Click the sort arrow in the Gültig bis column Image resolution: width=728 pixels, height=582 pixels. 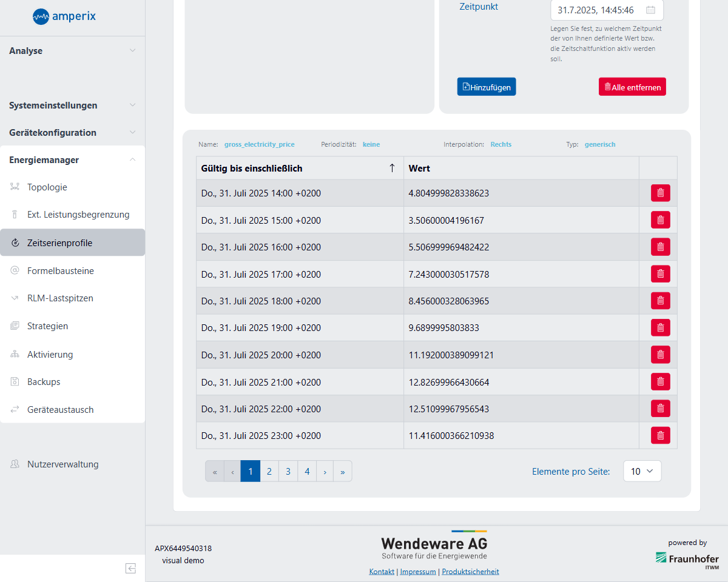click(x=392, y=168)
